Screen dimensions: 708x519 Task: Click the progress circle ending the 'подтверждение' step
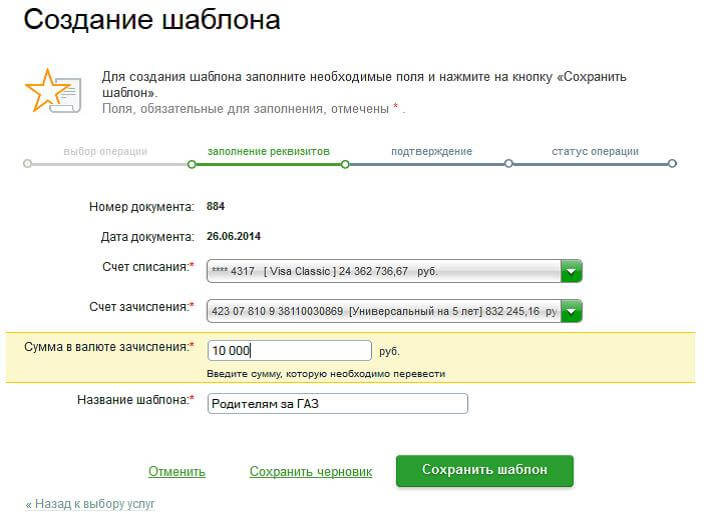(508, 164)
